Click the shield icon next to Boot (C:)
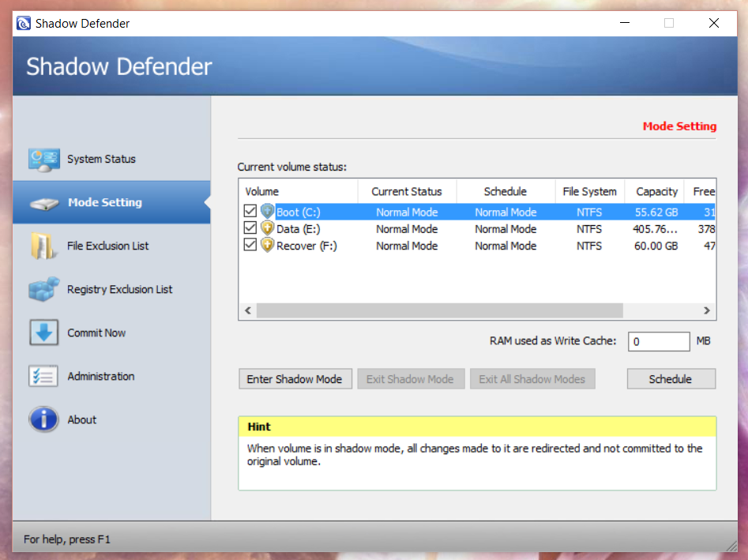 [x=267, y=212]
